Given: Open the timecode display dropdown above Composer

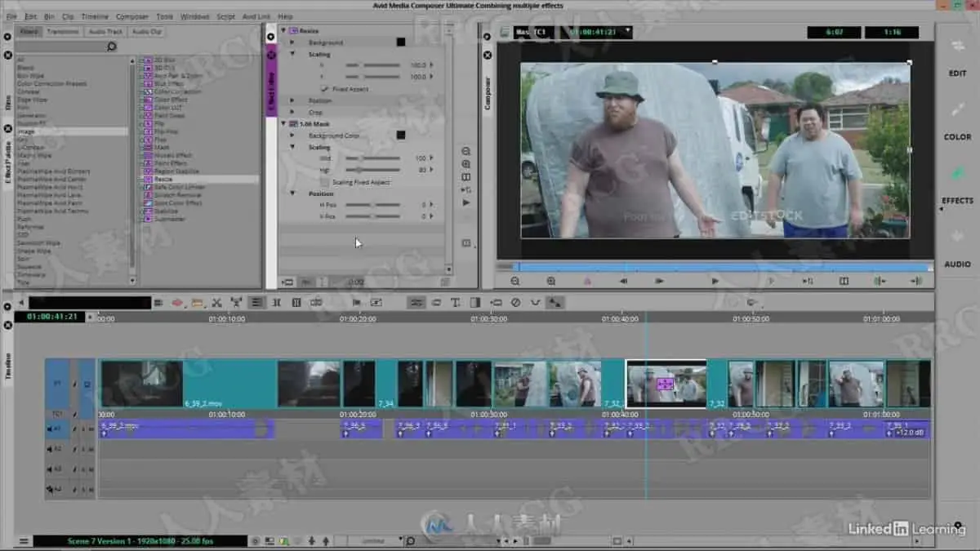Looking at the screenshot, I should pyautogui.click(x=626, y=32).
